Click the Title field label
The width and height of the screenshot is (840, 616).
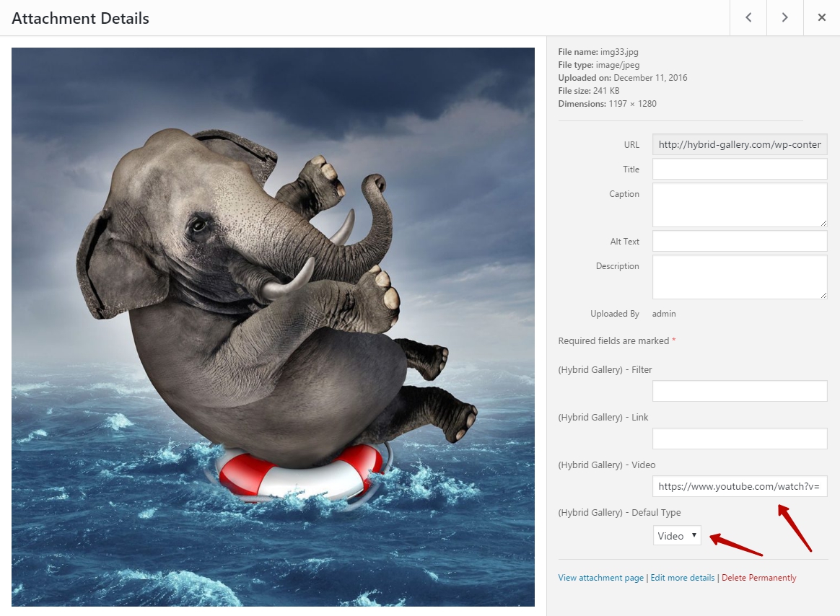(631, 170)
